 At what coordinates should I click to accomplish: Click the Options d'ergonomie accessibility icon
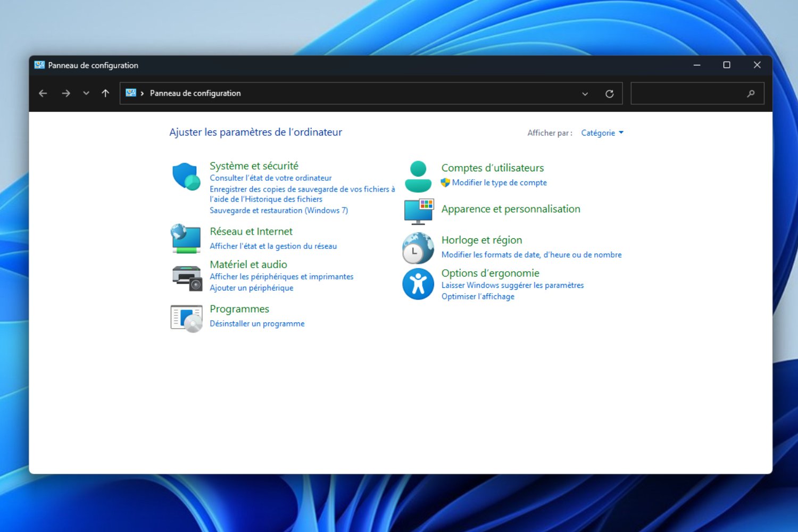click(418, 284)
